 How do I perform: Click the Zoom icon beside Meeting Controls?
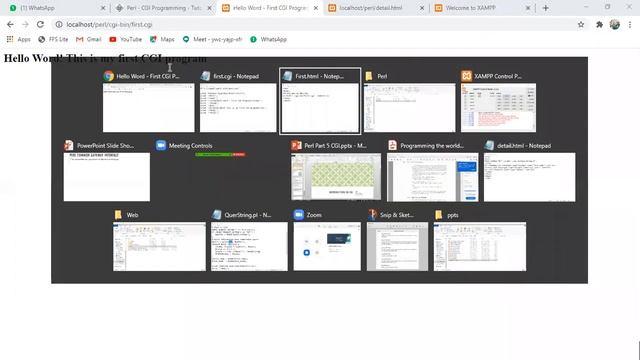tap(161, 145)
